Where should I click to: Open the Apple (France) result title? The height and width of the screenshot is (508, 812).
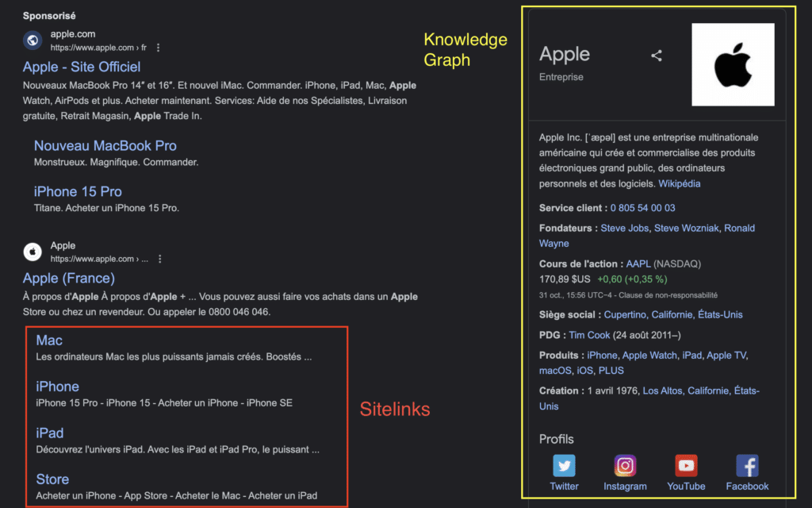[x=69, y=279]
